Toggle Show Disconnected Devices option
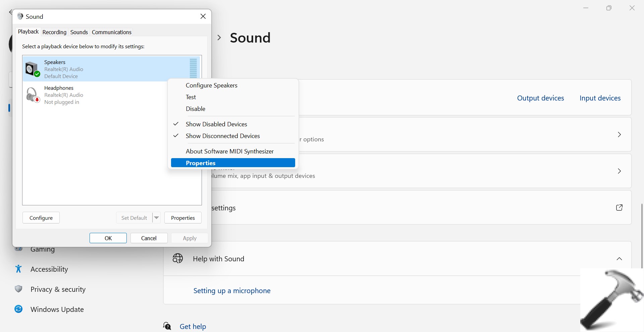 (223, 136)
